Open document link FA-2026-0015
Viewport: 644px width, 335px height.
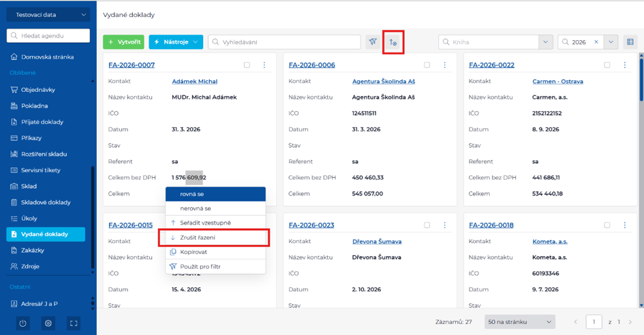click(131, 225)
